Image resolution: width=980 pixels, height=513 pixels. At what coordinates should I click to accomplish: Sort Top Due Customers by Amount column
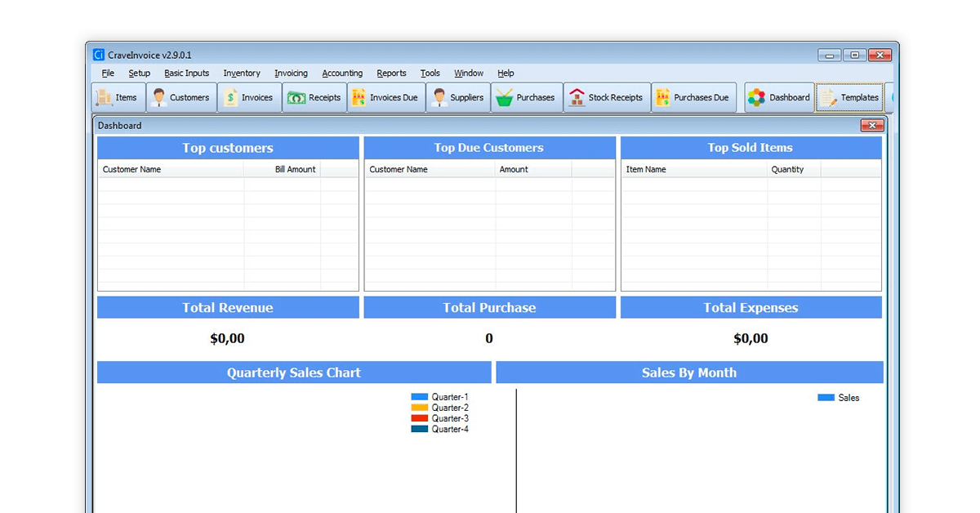[534, 169]
